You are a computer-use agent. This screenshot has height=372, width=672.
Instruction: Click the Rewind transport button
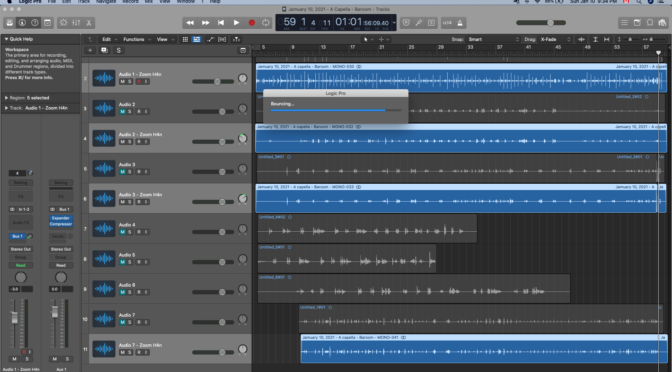point(190,23)
